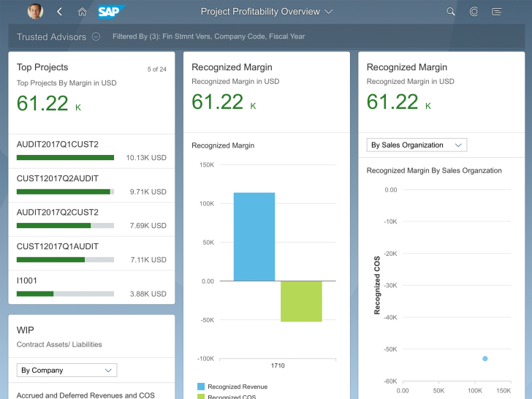Expand the Project Profitability Overview title menu
532x399 pixels.
[328, 12]
